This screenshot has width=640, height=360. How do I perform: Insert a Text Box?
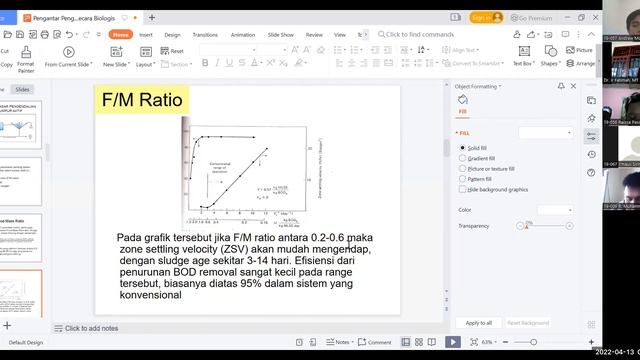[x=524, y=56]
